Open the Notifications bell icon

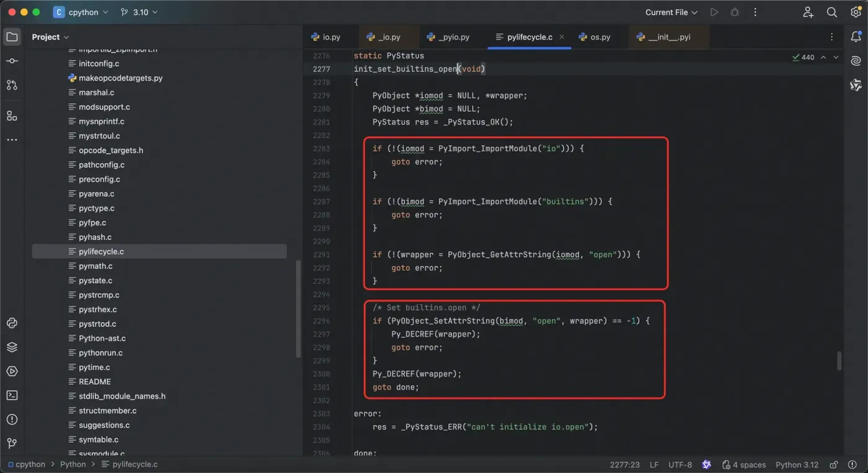coord(856,37)
